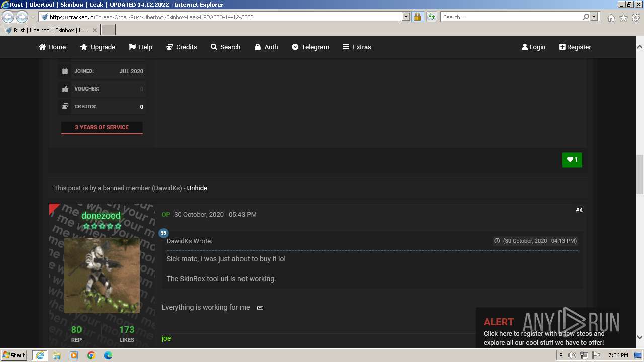Screen dimensions: 644x362
Task: Refresh the page with the green arrows icon
Action: point(431,17)
